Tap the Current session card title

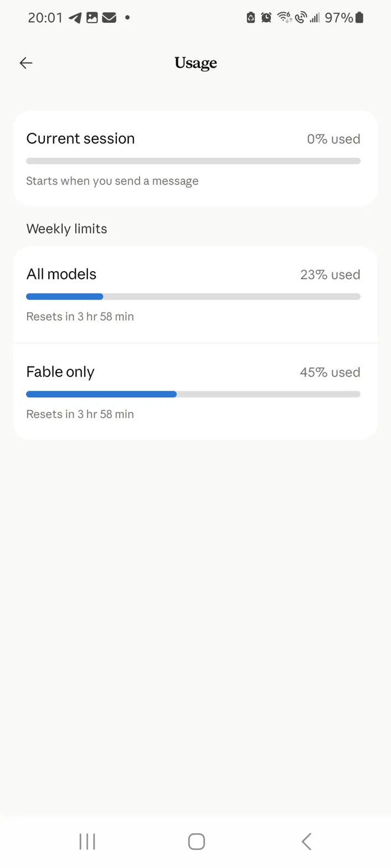[x=80, y=138]
